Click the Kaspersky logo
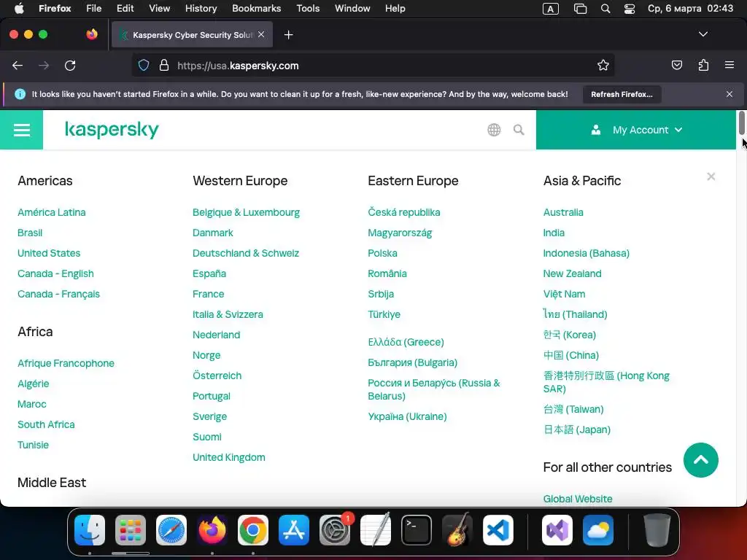 tap(112, 130)
